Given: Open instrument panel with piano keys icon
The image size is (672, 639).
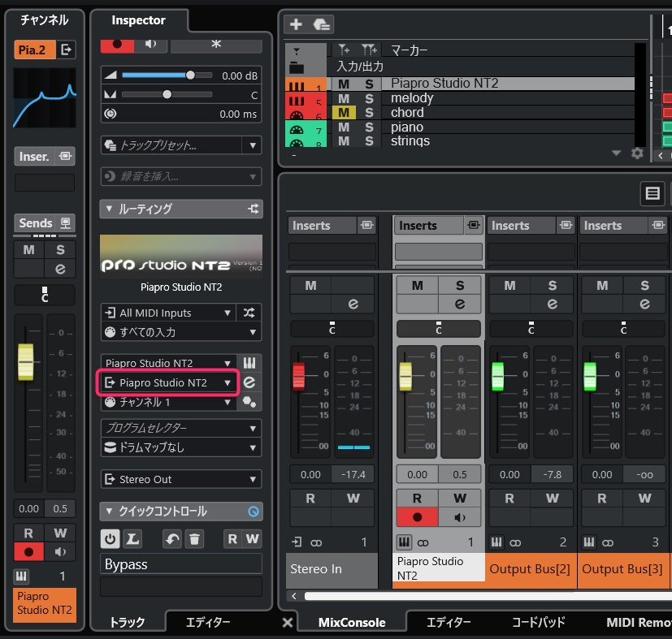Looking at the screenshot, I should pyautogui.click(x=249, y=363).
